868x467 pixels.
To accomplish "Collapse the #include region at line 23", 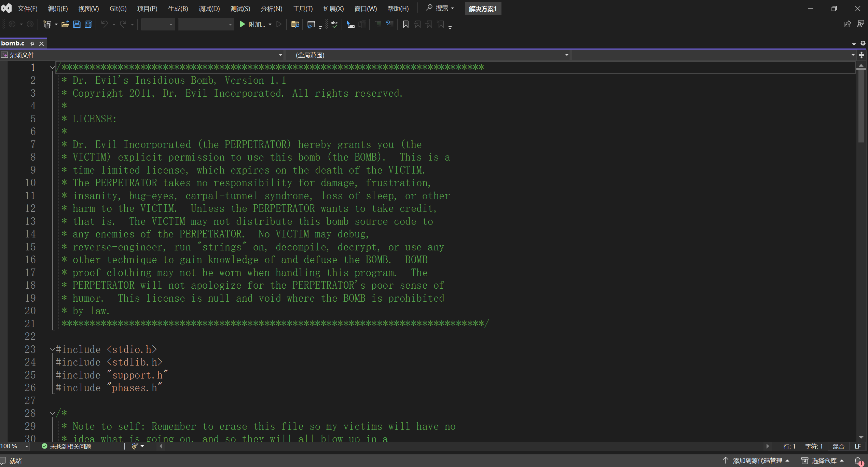I will pos(52,349).
